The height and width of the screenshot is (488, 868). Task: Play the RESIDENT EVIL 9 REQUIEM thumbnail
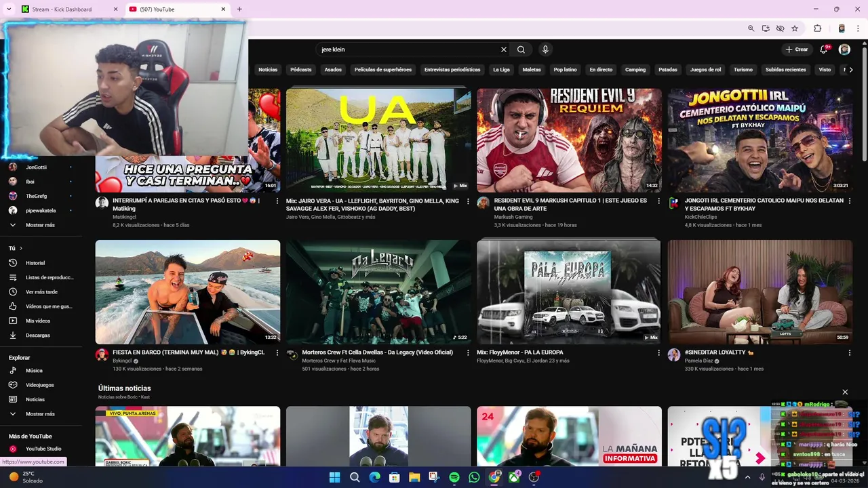coord(569,140)
